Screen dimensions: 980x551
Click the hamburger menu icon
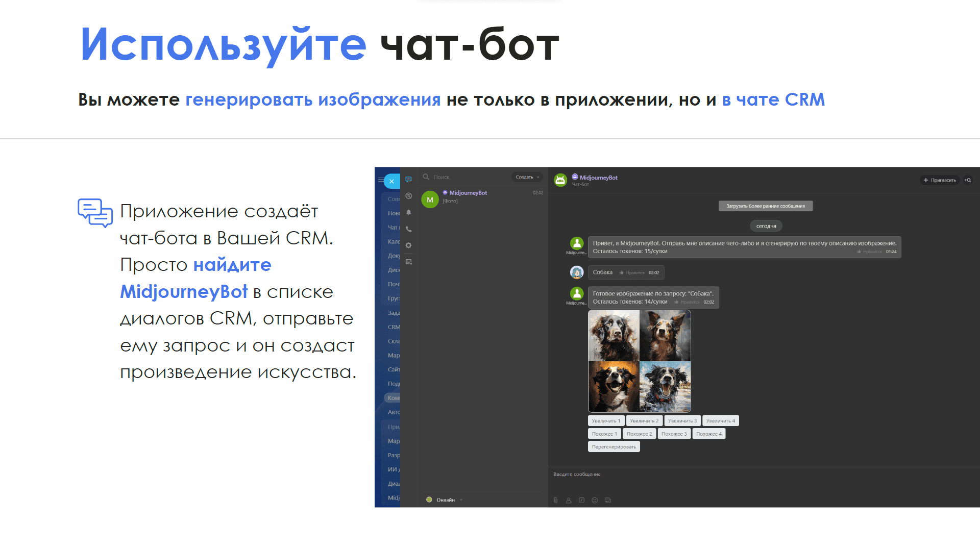tap(381, 180)
